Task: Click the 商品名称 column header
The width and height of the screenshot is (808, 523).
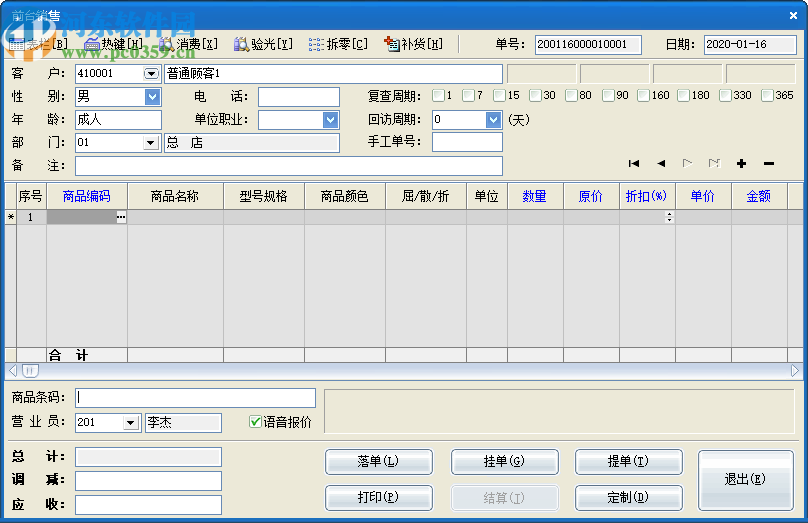Action: (175, 196)
